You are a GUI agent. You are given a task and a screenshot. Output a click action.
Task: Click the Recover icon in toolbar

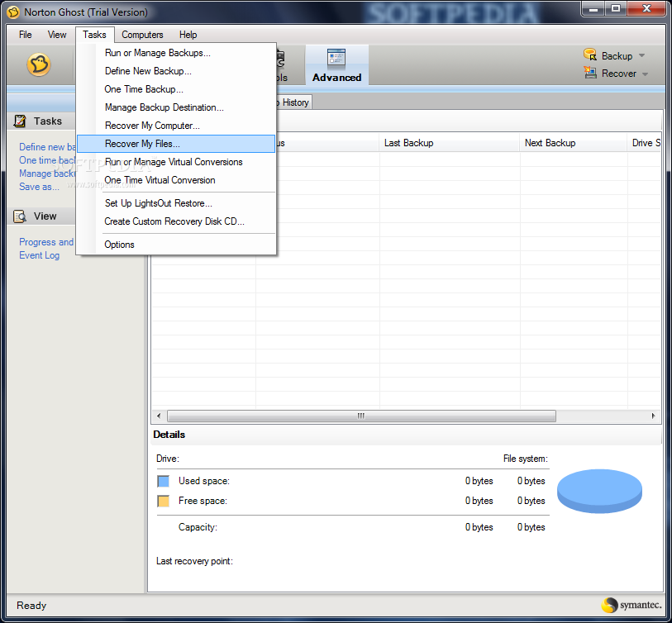click(590, 73)
